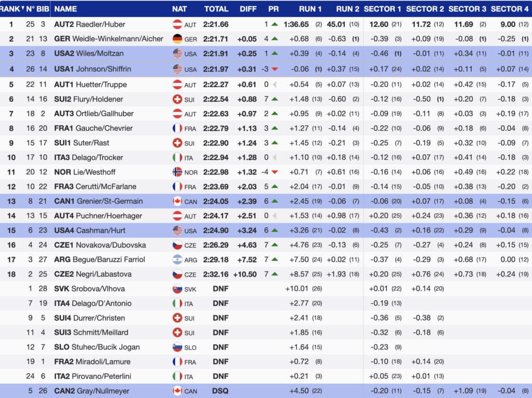This screenshot has width=532, height=398.
Task: Click the DSQ status for CAN2 Gray/Nullmeyer
Action: tap(220, 391)
